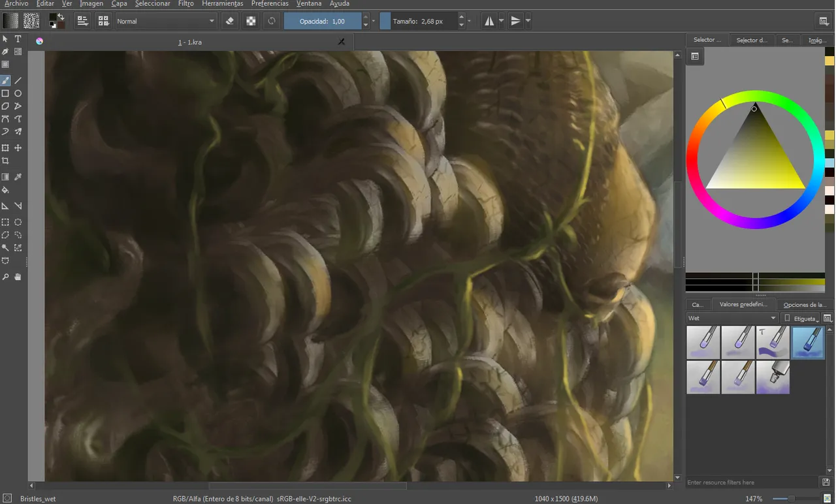836x504 pixels.
Task: Select the ellipse shape tool
Action: (x=18, y=93)
